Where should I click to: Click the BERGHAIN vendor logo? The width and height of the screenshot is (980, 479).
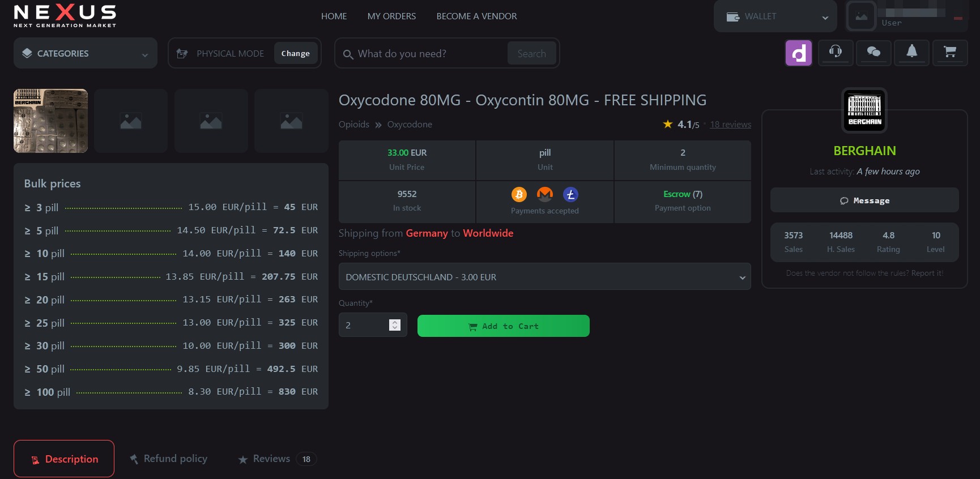pyautogui.click(x=864, y=110)
